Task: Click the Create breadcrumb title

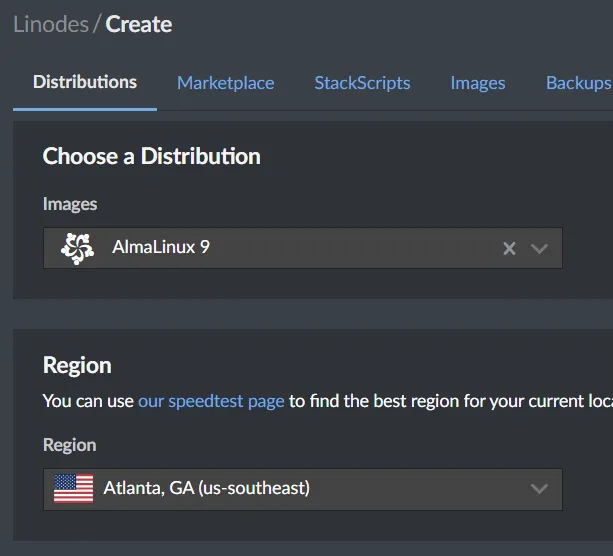Action: (139, 24)
